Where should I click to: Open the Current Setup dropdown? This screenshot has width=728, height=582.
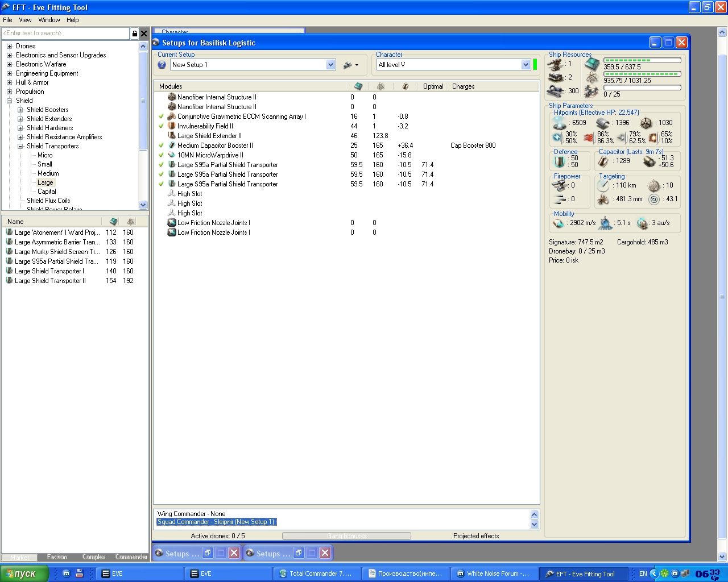coord(331,65)
